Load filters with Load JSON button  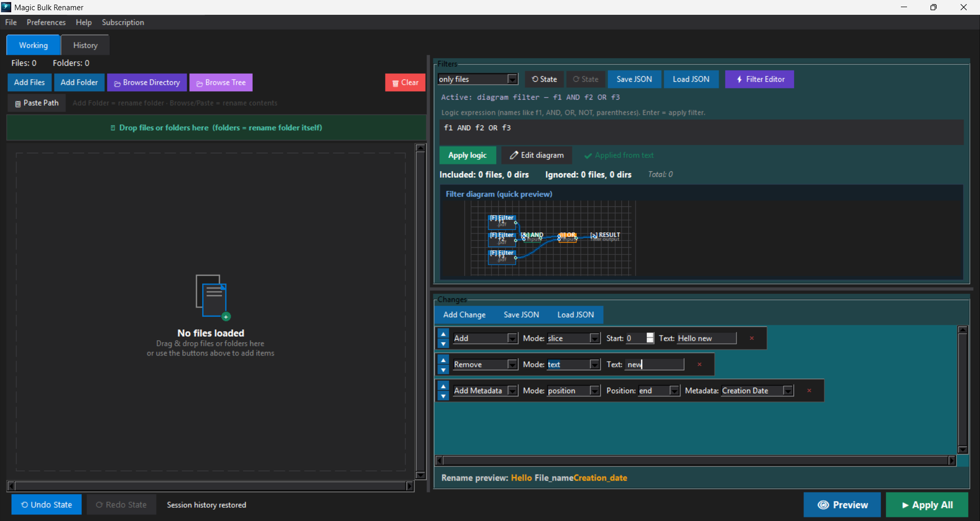click(691, 79)
